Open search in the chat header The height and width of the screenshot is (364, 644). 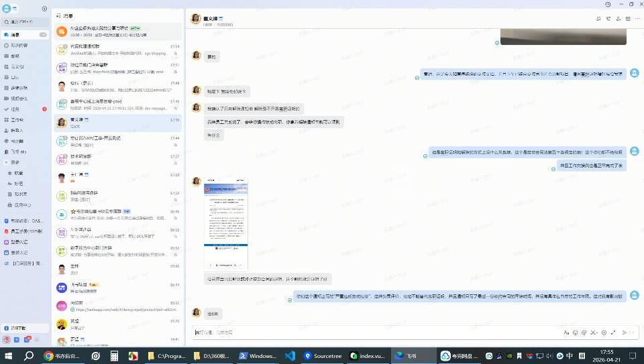coord(596,19)
